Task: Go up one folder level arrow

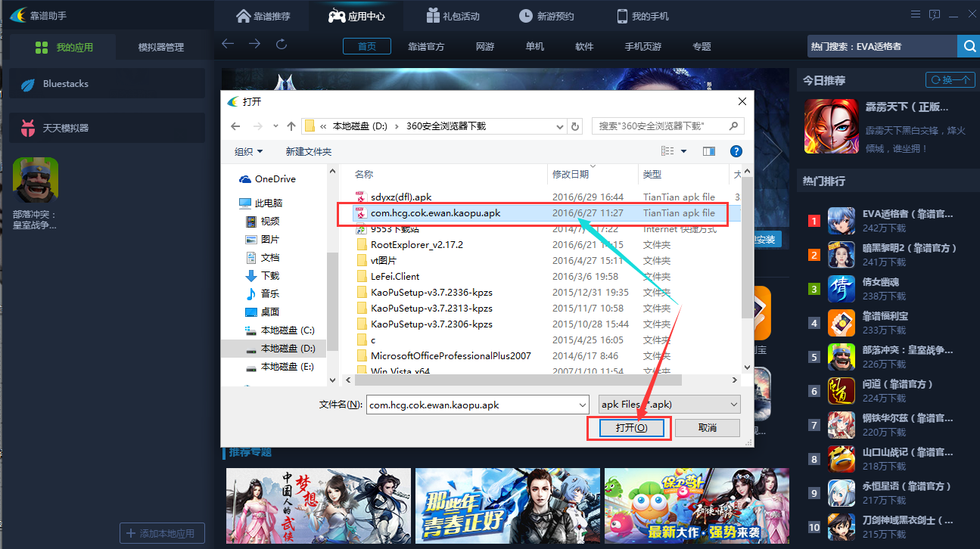Action: click(291, 126)
